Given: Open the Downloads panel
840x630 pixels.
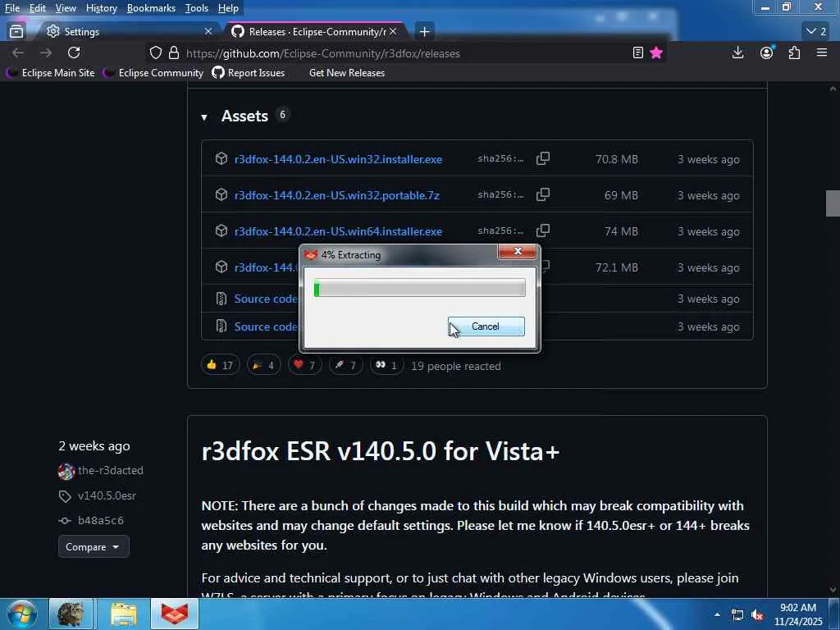Looking at the screenshot, I should tap(737, 52).
